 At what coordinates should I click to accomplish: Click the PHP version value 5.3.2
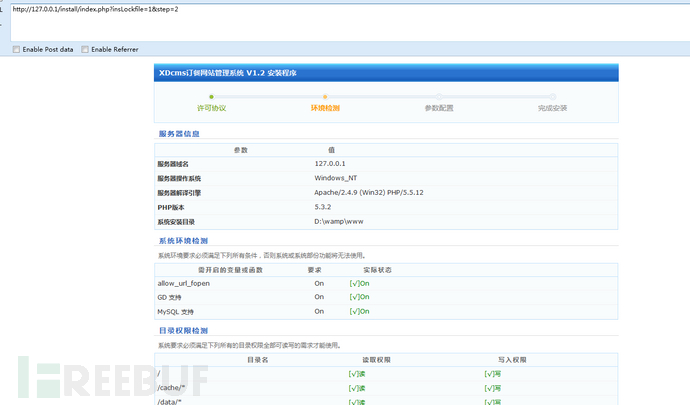click(323, 207)
